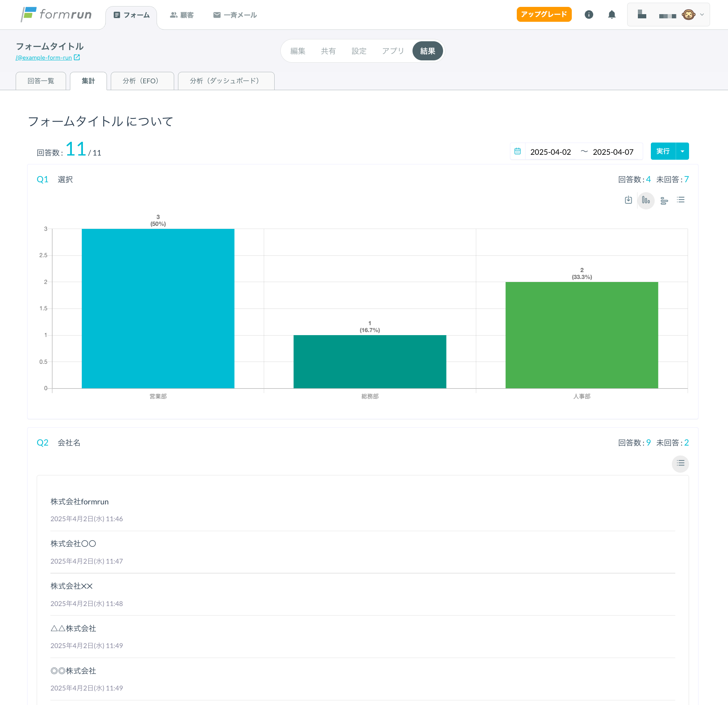Viewport: 728px width, 705px height.
Task: Click the 実行 button
Action: click(x=663, y=151)
